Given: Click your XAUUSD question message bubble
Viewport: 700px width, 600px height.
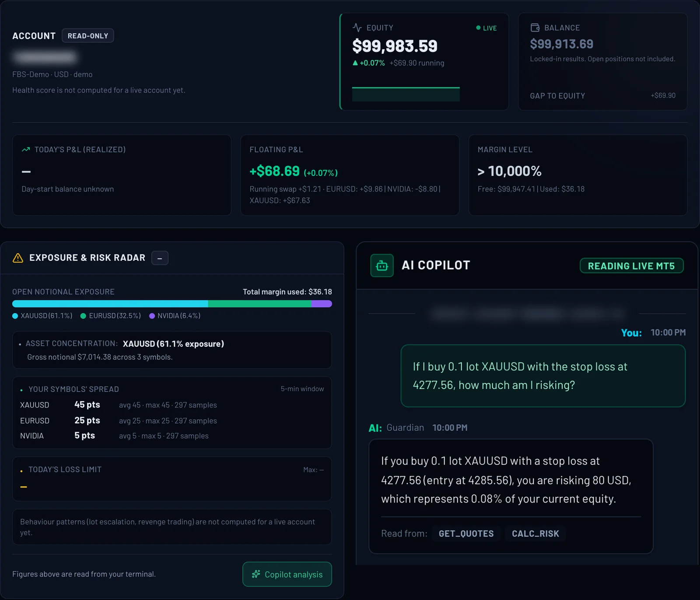Looking at the screenshot, I should pyautogui.click(x=543, y=376).
